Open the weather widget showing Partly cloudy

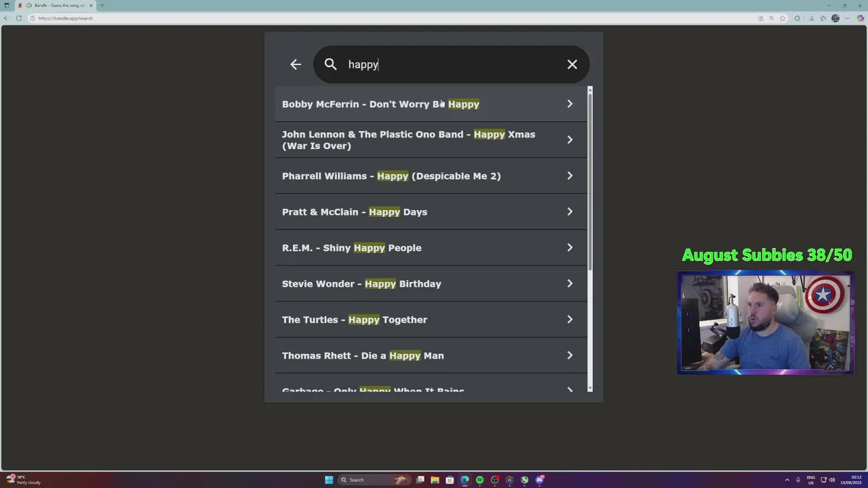click(x=24, y=480)
